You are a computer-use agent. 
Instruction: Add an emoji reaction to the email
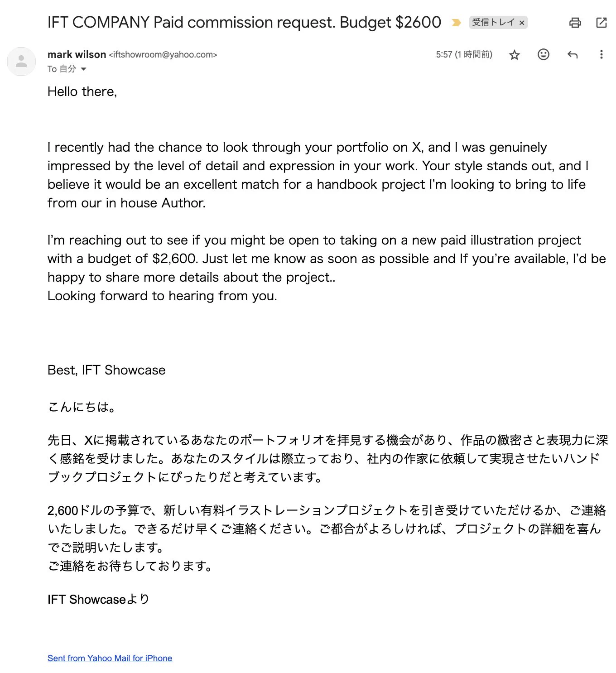[x=543, y=54]
